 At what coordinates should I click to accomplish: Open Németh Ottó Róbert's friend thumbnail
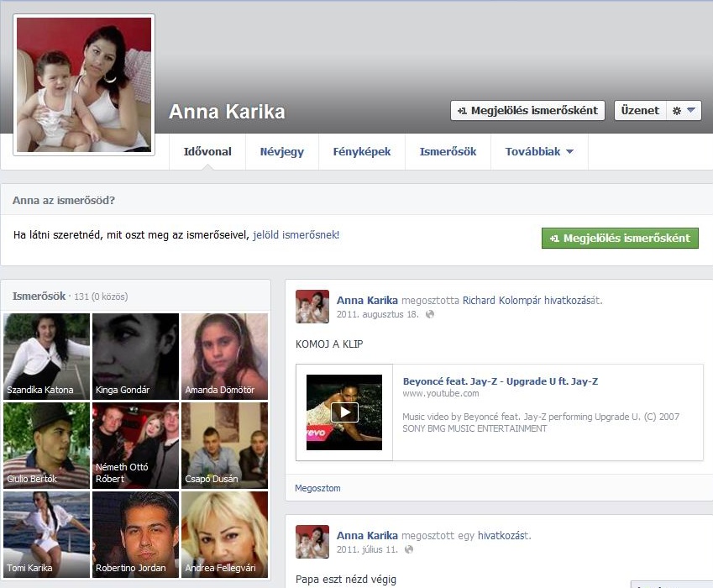coord(135,446)
